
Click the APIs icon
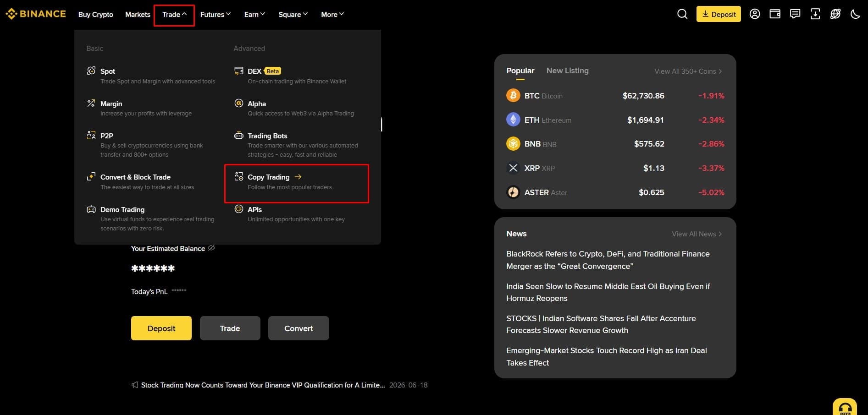[239, 209]
